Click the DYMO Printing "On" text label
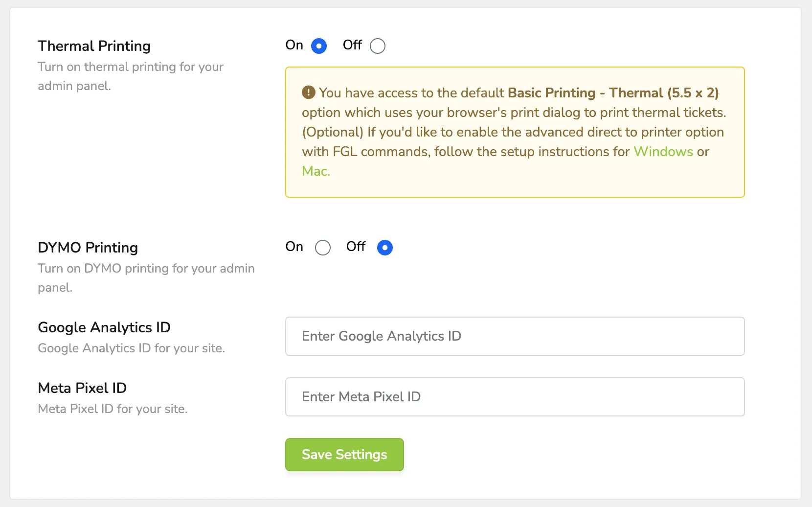812x507 pixels. [x=294, y=247]
